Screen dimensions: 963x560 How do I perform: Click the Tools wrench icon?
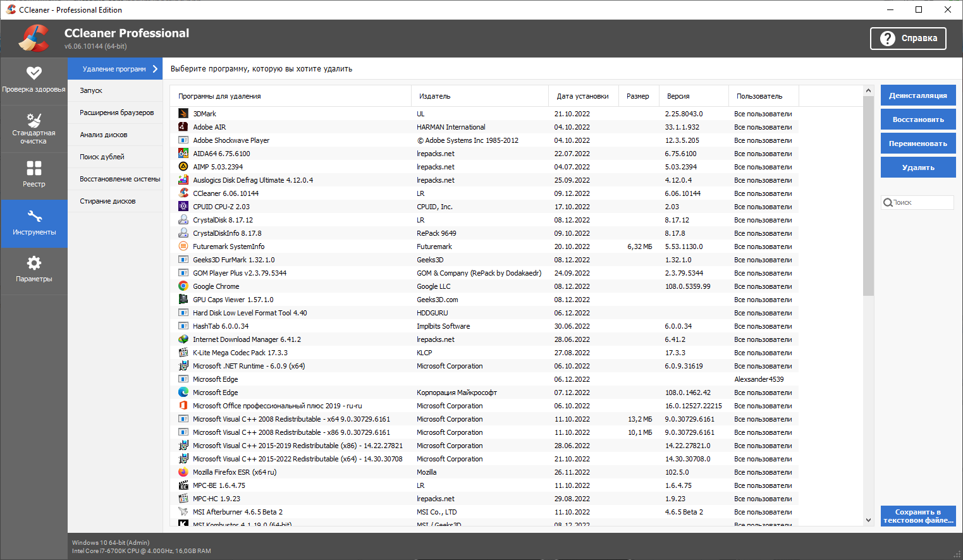[34, 216]
